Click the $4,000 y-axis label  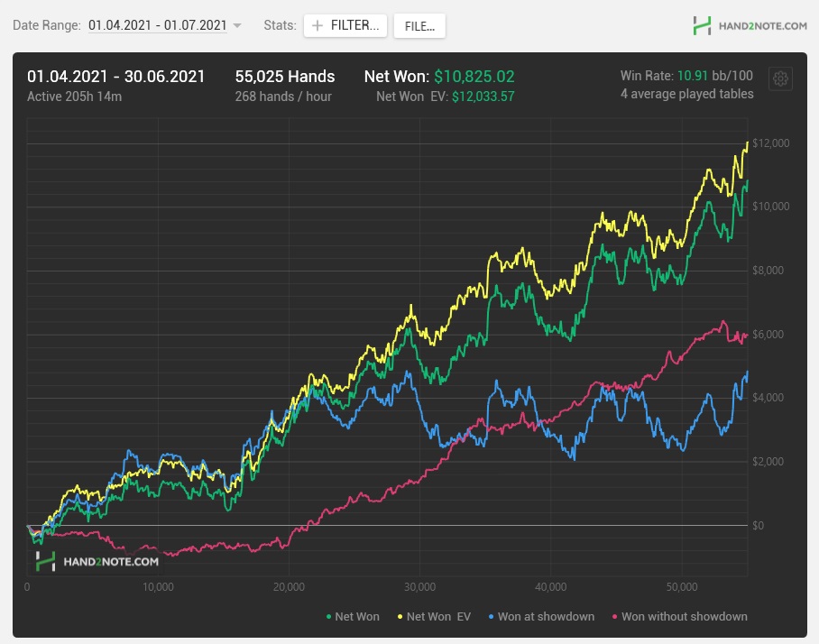pos(768,398)
